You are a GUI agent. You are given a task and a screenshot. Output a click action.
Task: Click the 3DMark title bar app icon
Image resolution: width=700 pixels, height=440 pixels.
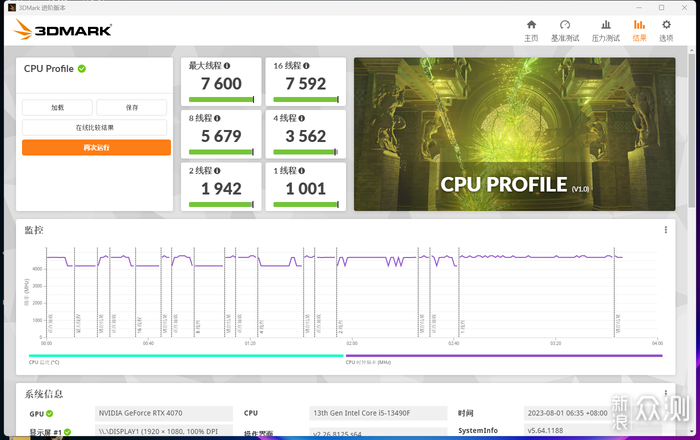pyautogui.click(x=12, y=8)
